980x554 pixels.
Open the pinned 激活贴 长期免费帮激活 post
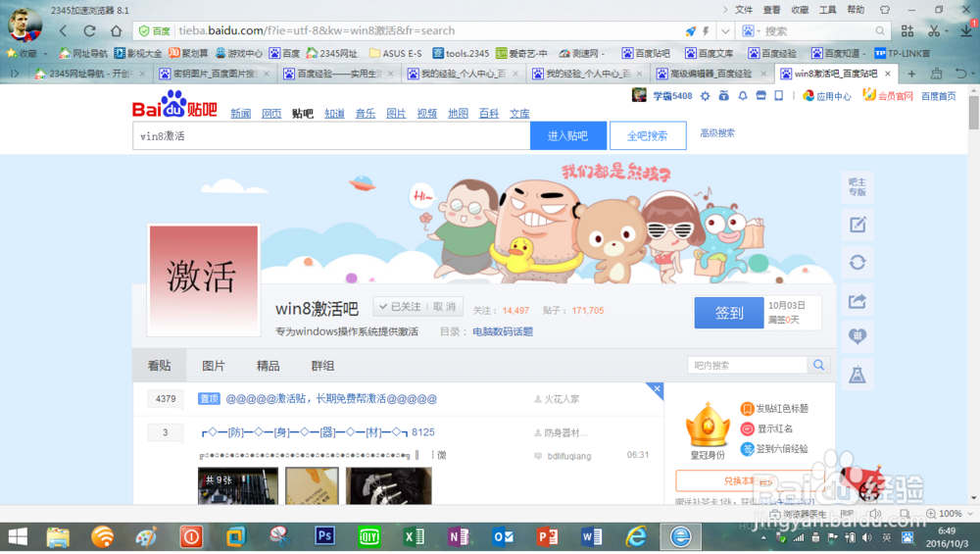[x=331, y=399]
